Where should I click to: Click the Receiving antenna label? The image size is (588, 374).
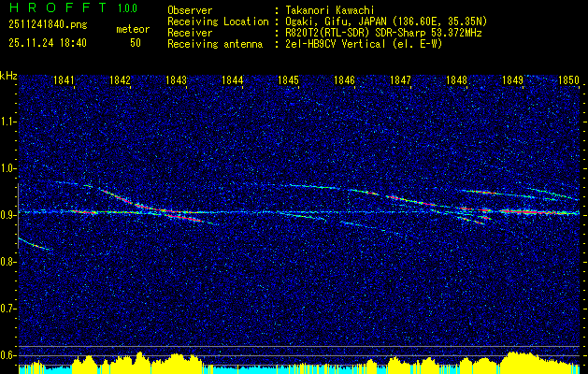point(215,44)
